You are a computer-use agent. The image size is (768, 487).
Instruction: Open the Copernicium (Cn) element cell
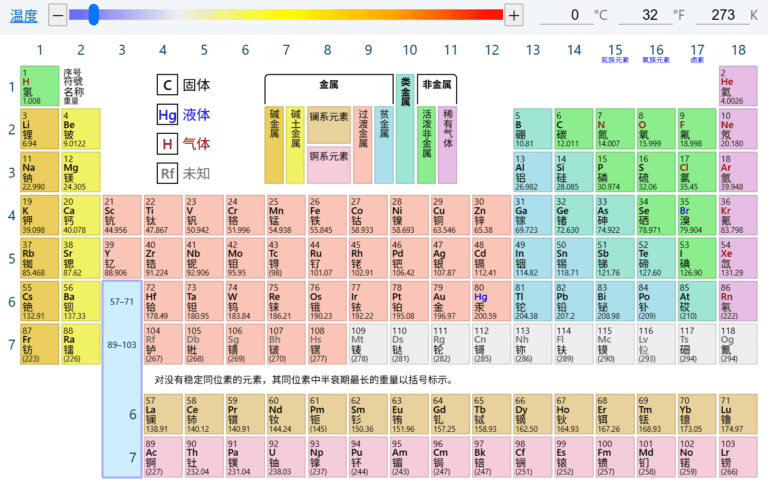tap(492, 344)
